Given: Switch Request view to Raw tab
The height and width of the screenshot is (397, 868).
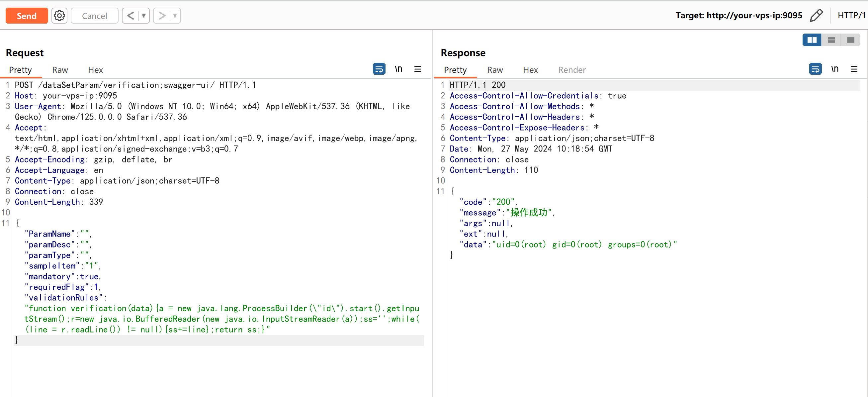Looking at the screenshot, I should tap(60, 70).
